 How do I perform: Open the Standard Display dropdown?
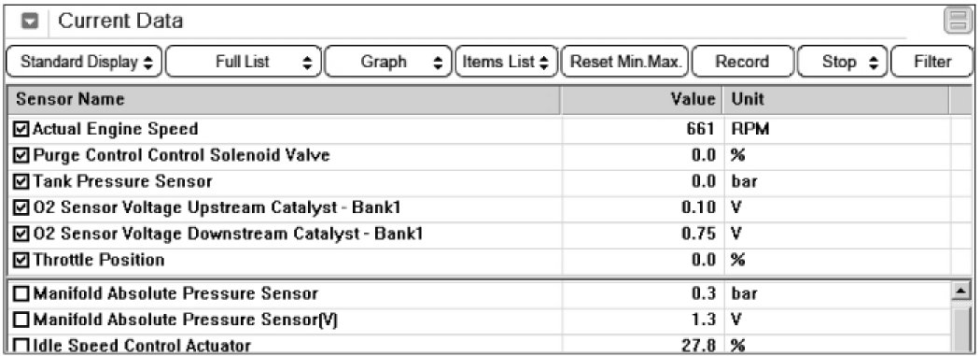[x=84, y=62]
